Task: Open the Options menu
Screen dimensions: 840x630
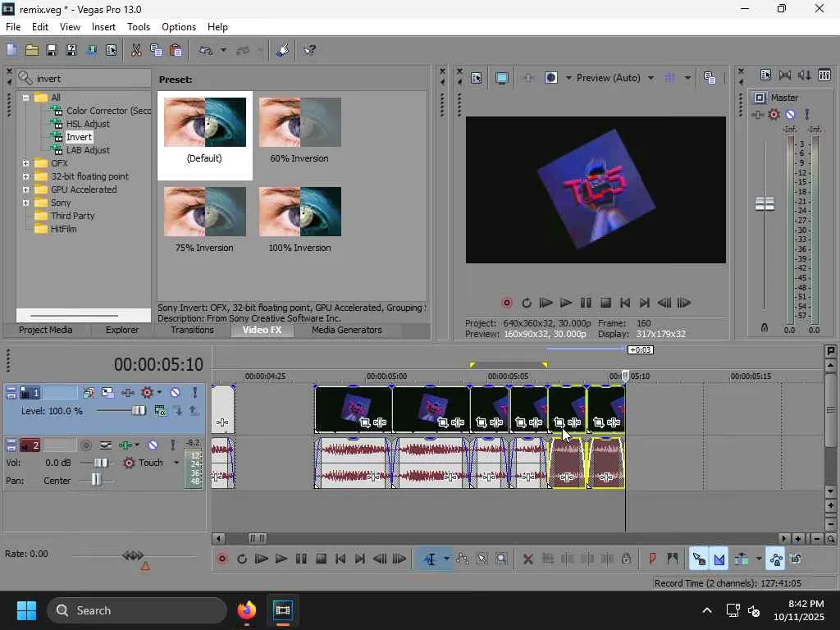Action: point(178,27)
